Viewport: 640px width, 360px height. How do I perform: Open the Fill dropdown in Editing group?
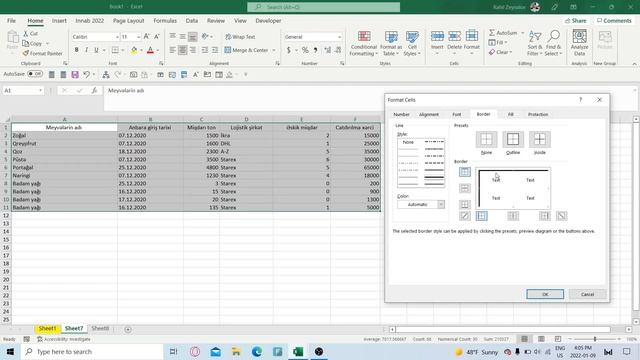(498, 42)
